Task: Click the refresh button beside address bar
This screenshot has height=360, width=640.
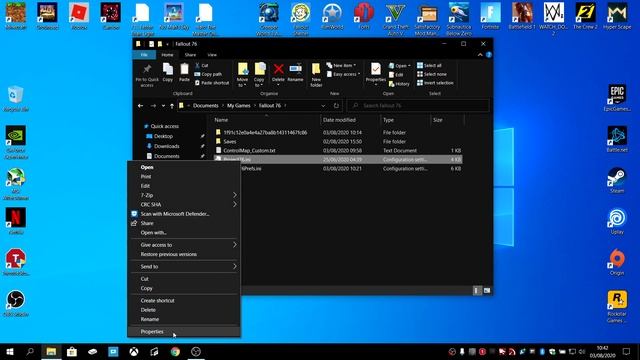Action: tap(336, 106)
